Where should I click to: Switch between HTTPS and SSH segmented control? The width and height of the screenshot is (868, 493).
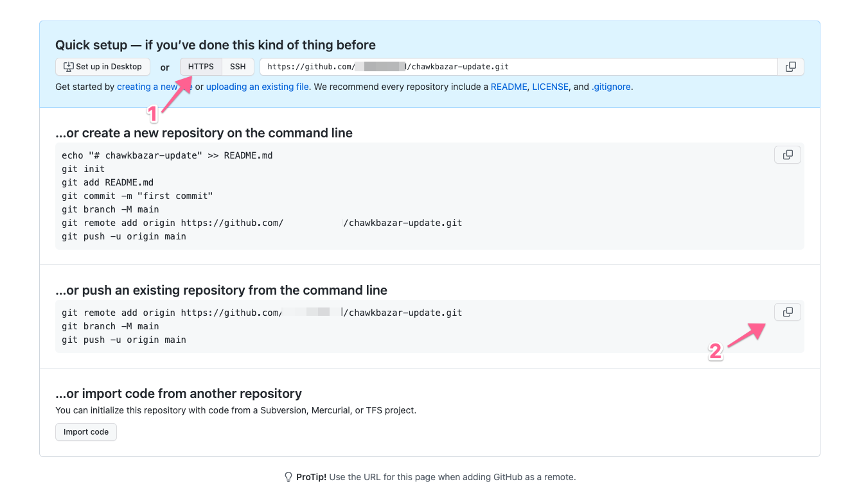click(x=218, y=66)
